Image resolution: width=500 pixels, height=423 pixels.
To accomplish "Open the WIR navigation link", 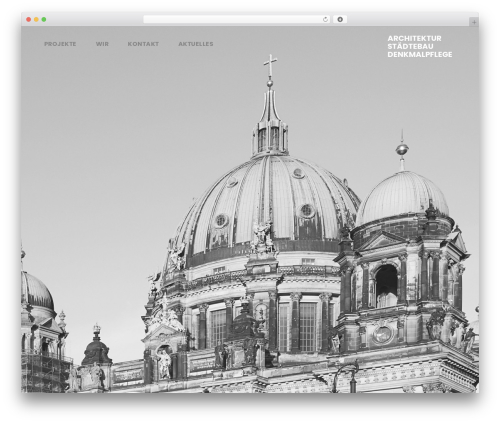I will tap(102, 44).
